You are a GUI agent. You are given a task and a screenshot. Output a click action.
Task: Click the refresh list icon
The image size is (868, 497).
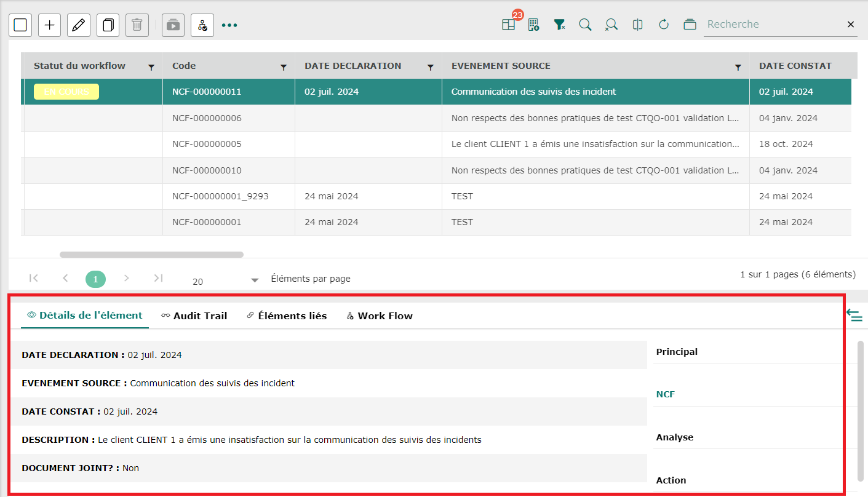tap(663, 25)
